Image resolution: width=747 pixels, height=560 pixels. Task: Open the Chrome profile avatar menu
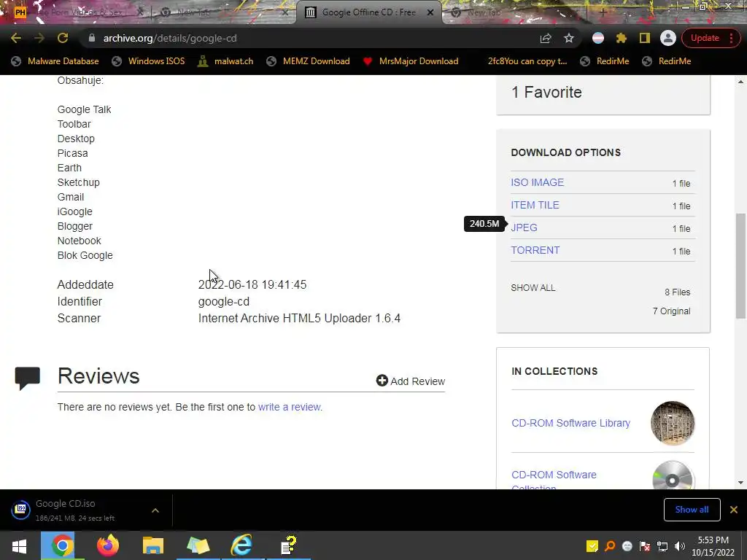[x=668, y=38]
